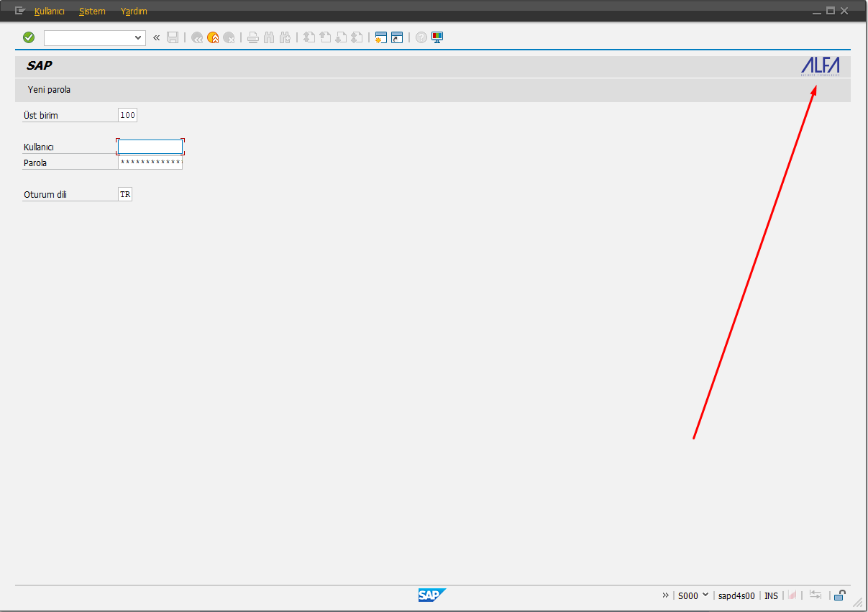The image size is (868, 612).
Task: Click the connection arrows icon in status bar
Action: tap(815, 595)
